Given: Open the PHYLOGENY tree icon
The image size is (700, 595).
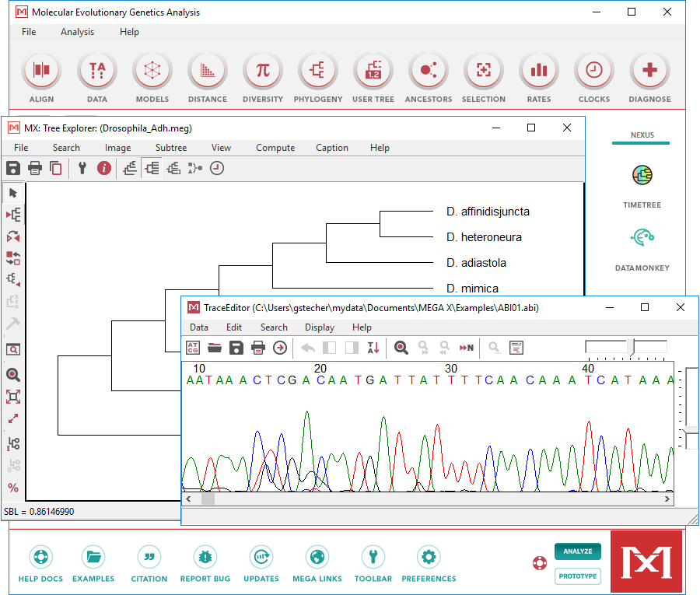Looking at the screenshot, I should (318, 71).
